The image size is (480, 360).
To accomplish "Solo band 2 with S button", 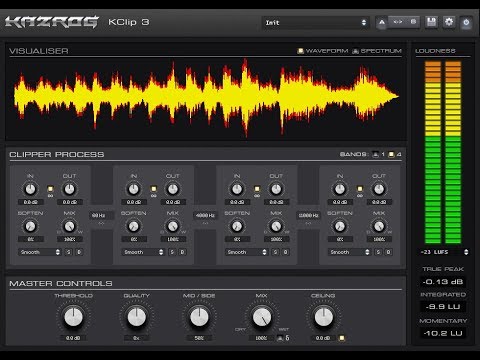I will point(172,252).
